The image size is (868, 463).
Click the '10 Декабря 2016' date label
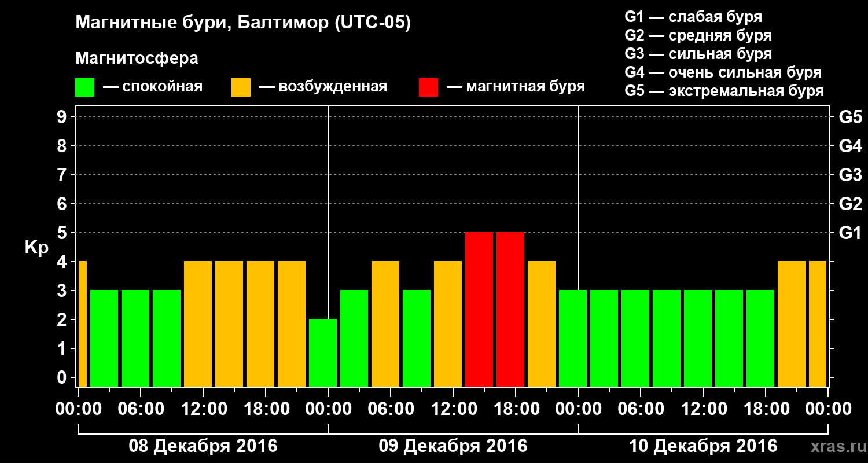703,446
